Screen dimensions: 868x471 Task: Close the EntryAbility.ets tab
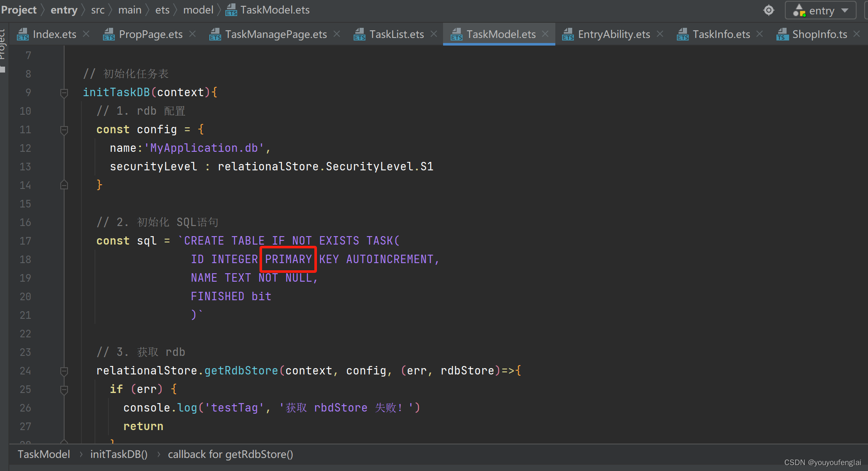(x=660, y=34)
